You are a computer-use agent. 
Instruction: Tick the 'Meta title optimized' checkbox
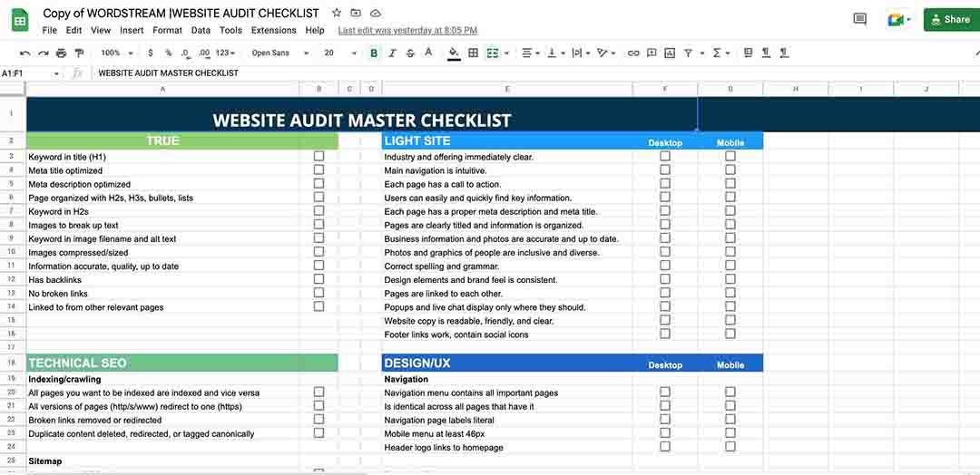tap(318, 170)
